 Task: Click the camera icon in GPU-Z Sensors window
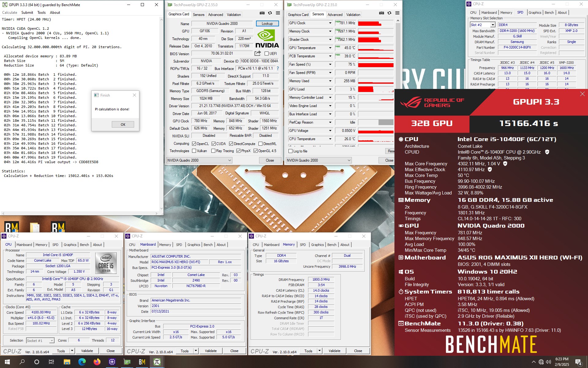click(381, 13)
